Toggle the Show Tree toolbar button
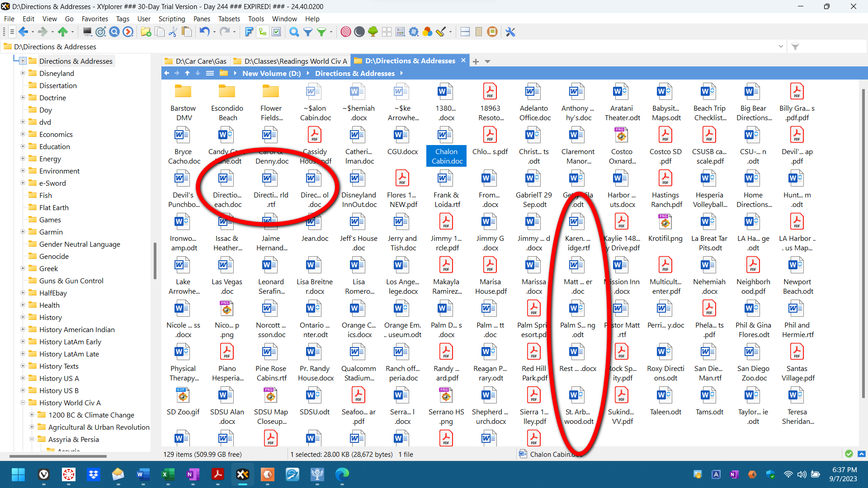This screenshot has width=868, height=488. [x=262, y=32]
